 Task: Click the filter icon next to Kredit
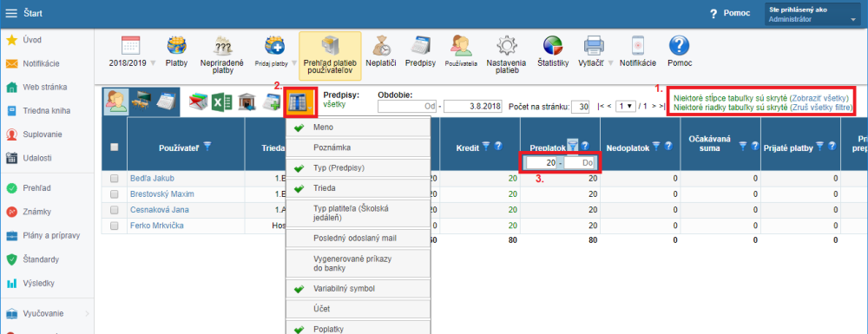tap(485, 146)
